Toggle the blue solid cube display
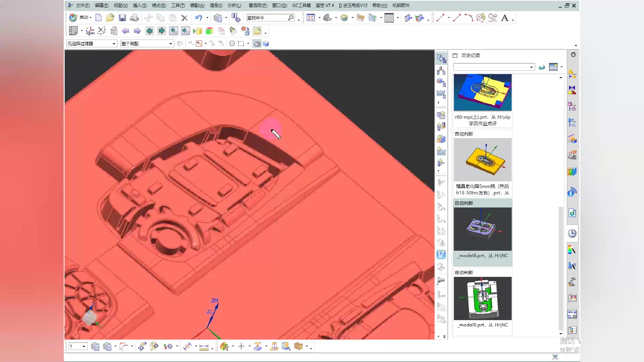 [x=266, y=44]
